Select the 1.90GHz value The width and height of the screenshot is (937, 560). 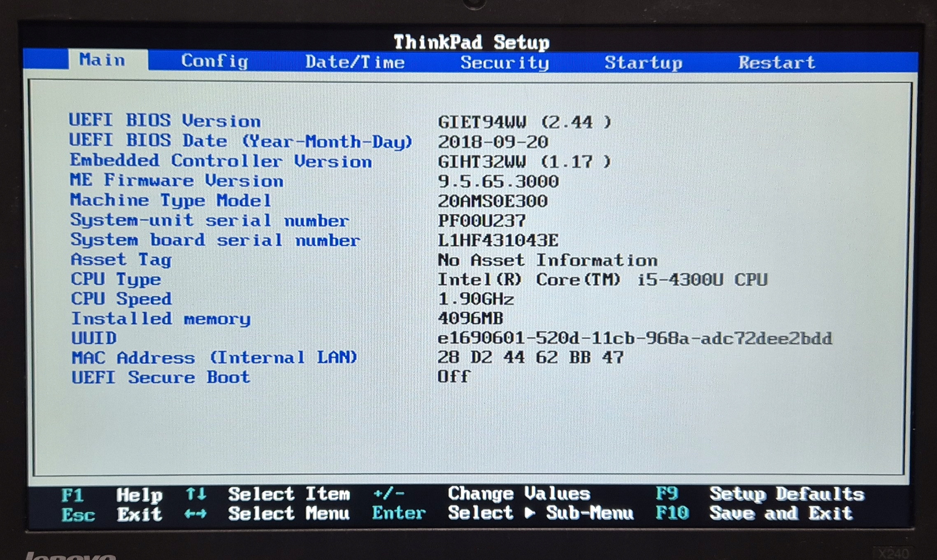(476, 299)
